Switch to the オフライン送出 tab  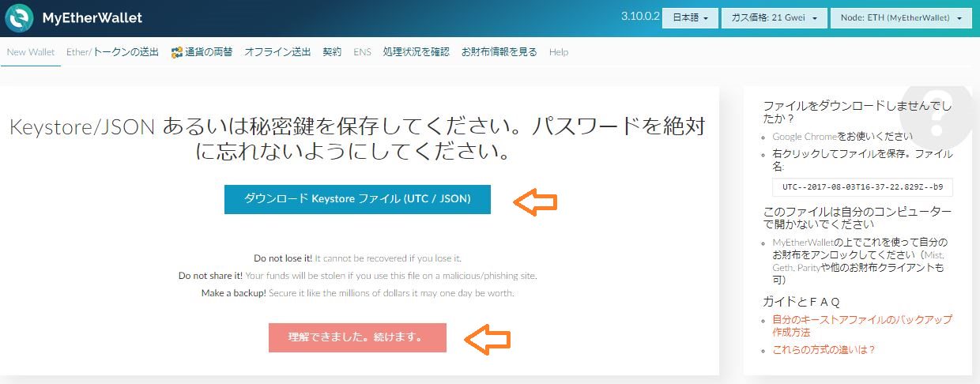tap(277, 52)
